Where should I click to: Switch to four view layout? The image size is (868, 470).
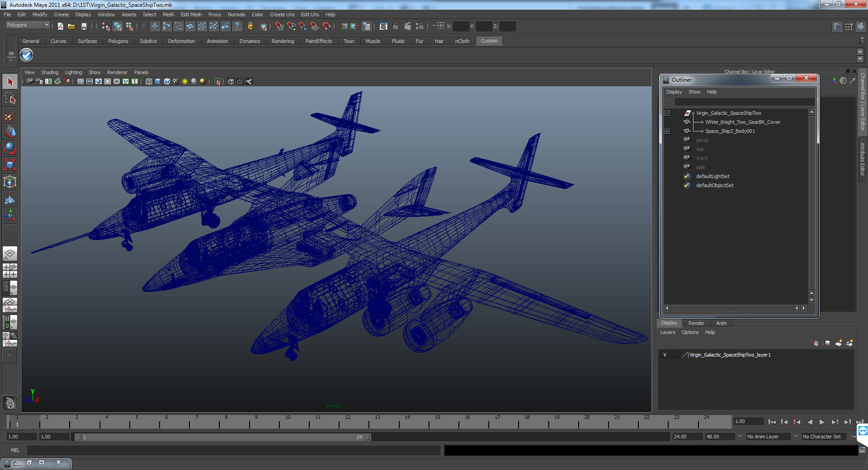[10, 271]
